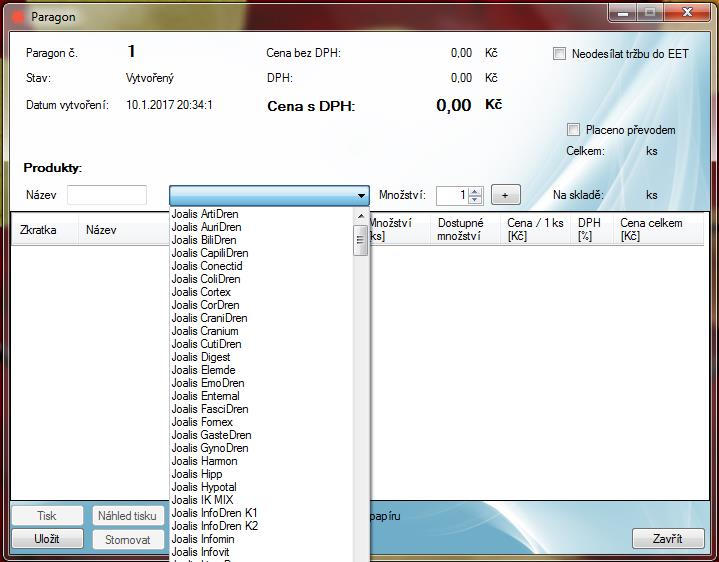The height and width of the screenshot is (562, 719).
Task: Click the dropdown list scrollbar thumb
Action: [360, 240]
